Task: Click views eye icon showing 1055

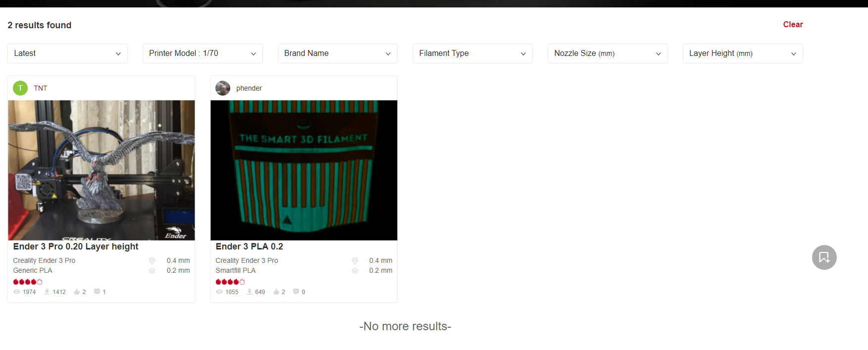Action: pyautogui.click(x=219, y=292)
